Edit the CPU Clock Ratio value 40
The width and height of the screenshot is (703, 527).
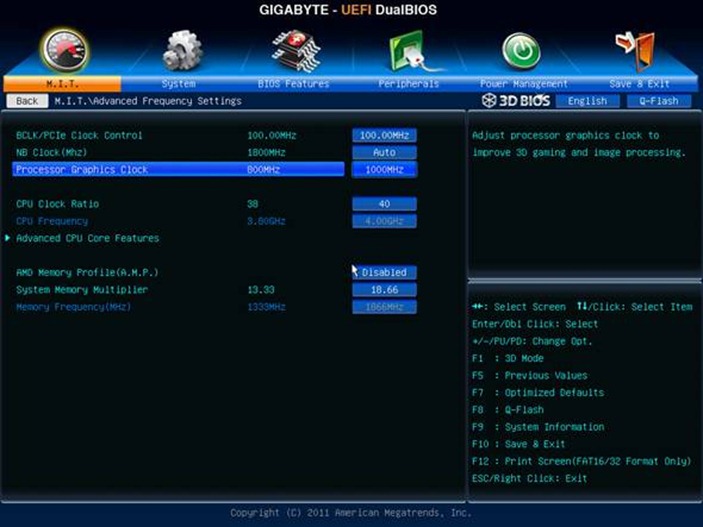pyautogui.click(x=384, y=204)
